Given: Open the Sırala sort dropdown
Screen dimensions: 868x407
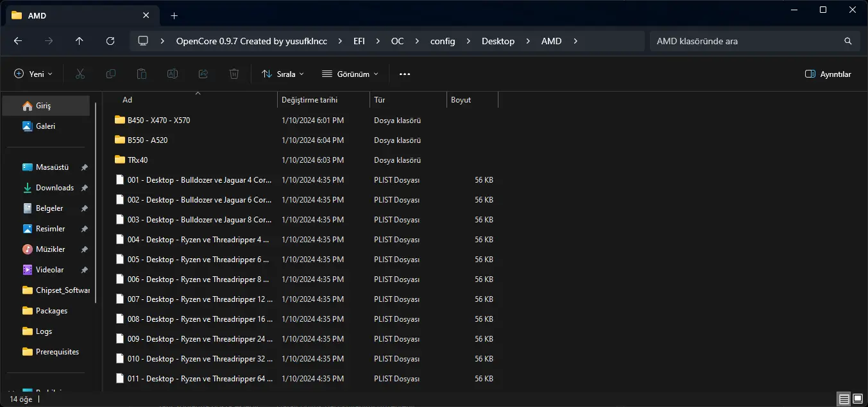Looking at the screenshot, I should point(283,74).
